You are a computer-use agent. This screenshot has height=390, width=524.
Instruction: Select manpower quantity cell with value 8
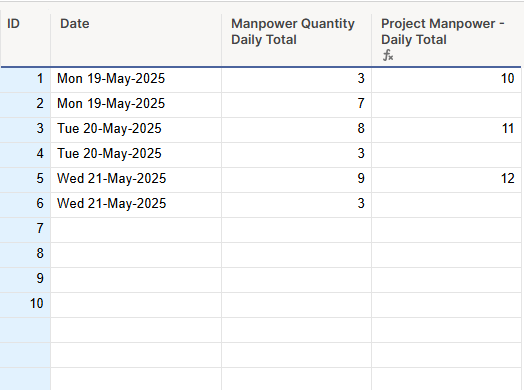(x=296, y=130)
